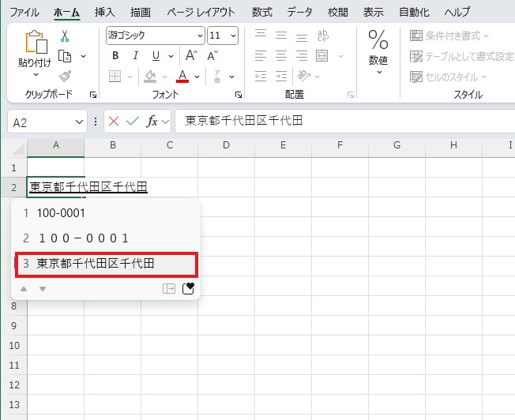Align text to middle vertically
The image size is (515, 420).
pyautogui.click(x=281, y=36)
